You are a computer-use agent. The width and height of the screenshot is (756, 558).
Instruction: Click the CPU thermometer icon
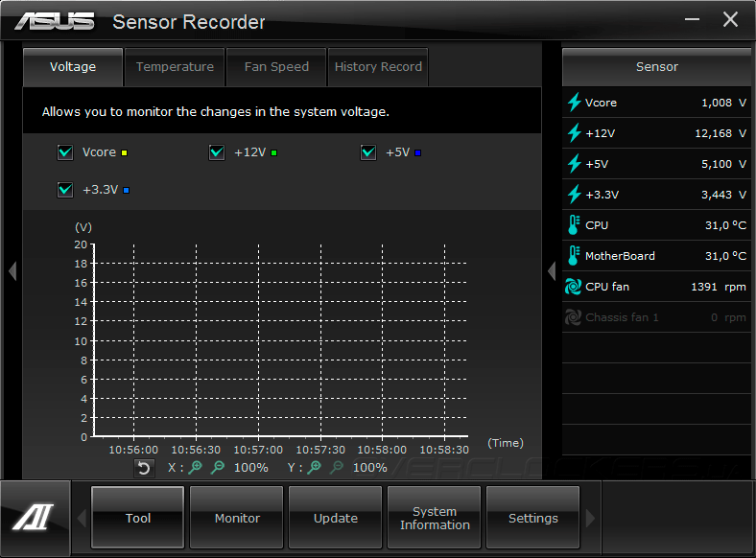tap(574, 225)
